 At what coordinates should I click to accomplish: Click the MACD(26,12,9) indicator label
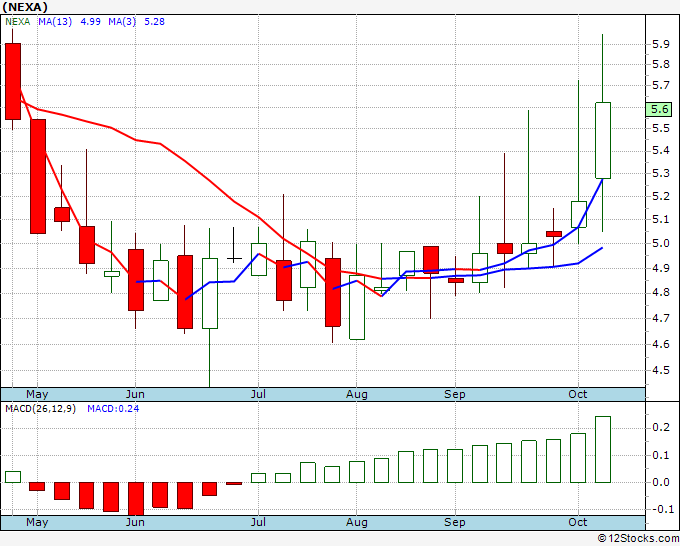[x=40, y=408]
